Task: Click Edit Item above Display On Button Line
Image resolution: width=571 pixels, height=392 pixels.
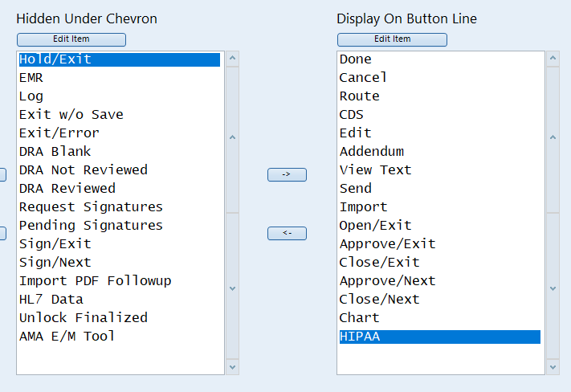Action: [392, 39]
